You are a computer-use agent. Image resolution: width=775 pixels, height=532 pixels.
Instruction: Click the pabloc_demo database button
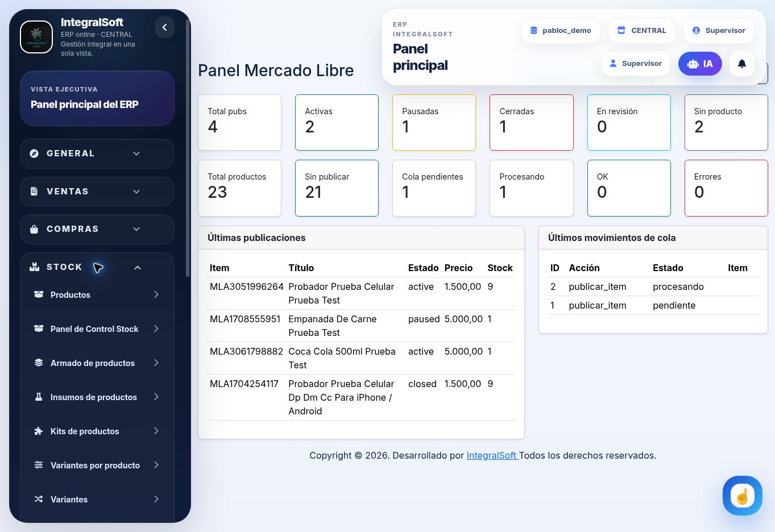561,31
